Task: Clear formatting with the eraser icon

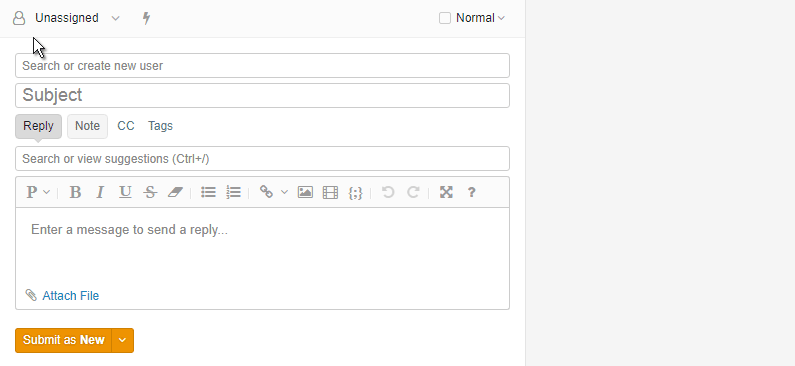Action: [175, 192]
